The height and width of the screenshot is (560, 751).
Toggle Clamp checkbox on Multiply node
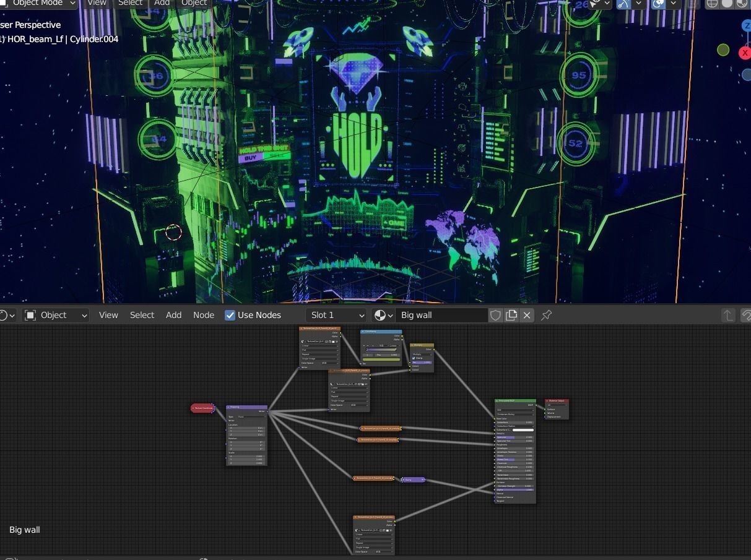[414, 358]
